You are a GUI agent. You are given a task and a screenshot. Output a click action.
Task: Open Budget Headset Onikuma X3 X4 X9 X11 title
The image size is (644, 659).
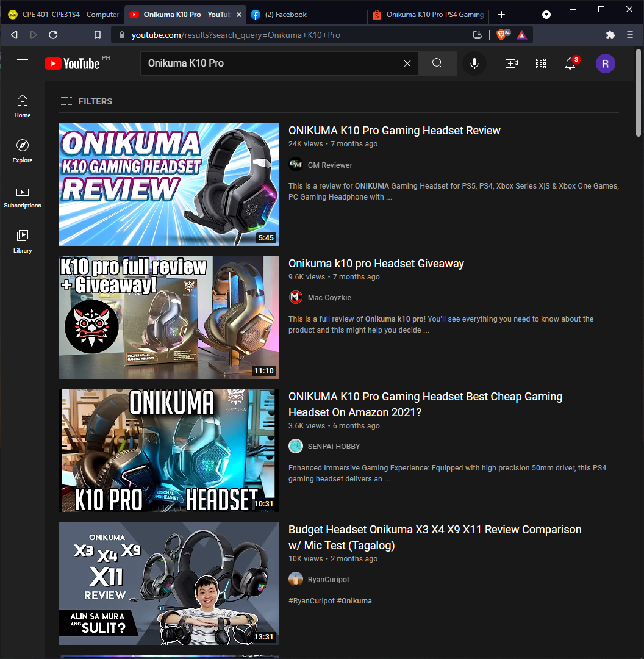tap(435, 537)
